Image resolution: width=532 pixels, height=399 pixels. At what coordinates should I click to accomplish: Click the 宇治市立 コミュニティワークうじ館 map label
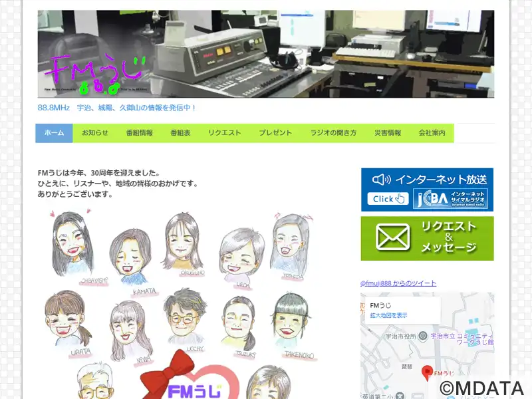coord(462,339)
